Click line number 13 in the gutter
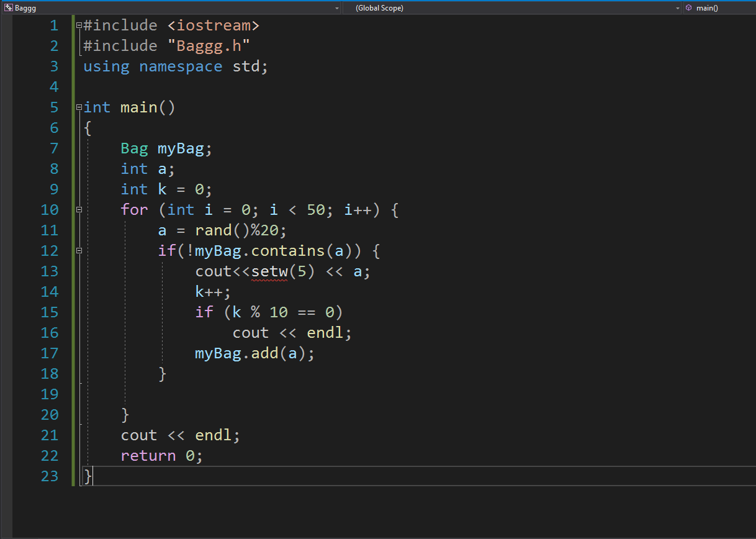The image size is (756, 539). tap(50, 271)
